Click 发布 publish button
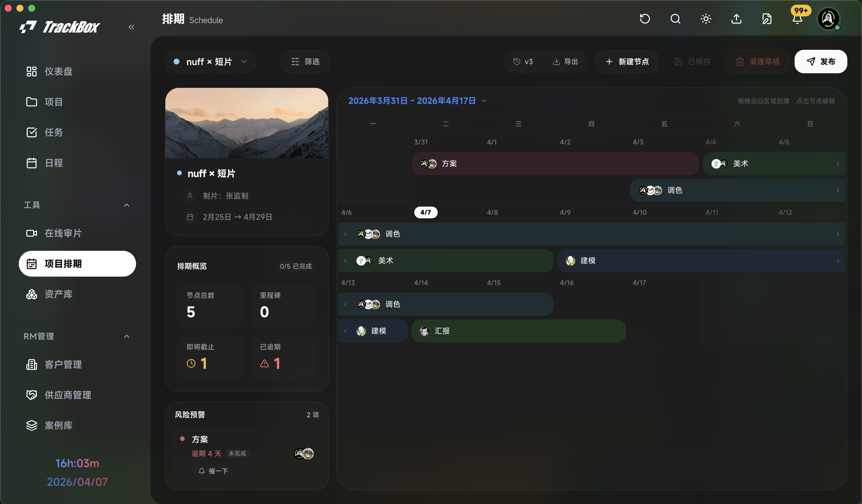Image resolution: width=862 pixels, height=504 pixels. point(821,62)
